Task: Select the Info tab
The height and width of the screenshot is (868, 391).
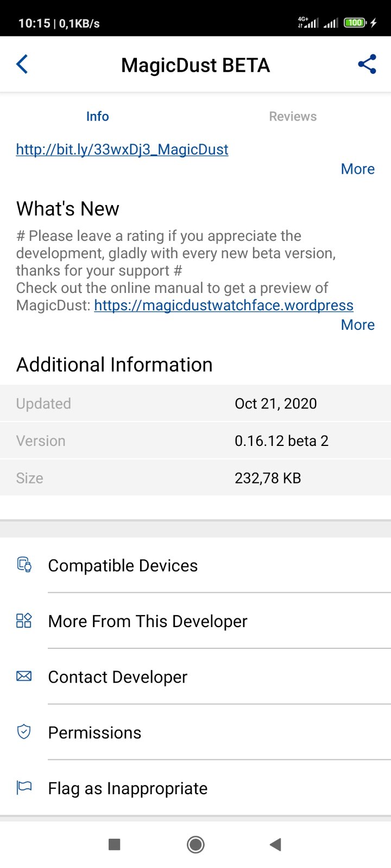Action: click(x=98, y=117)
